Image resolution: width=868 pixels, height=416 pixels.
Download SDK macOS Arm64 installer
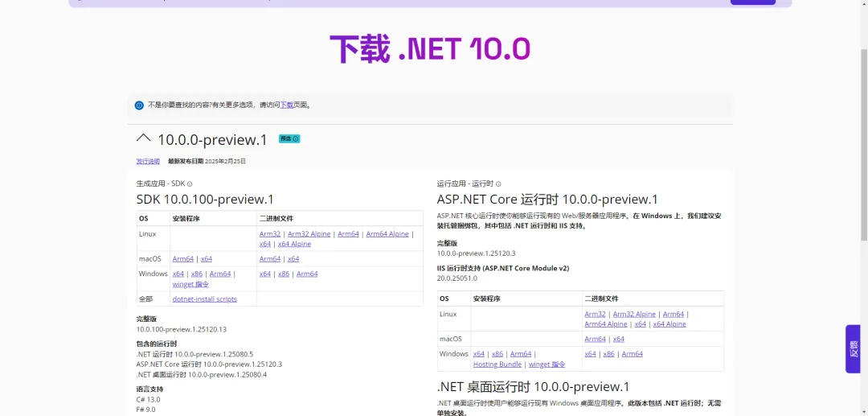tap(183, 259)
